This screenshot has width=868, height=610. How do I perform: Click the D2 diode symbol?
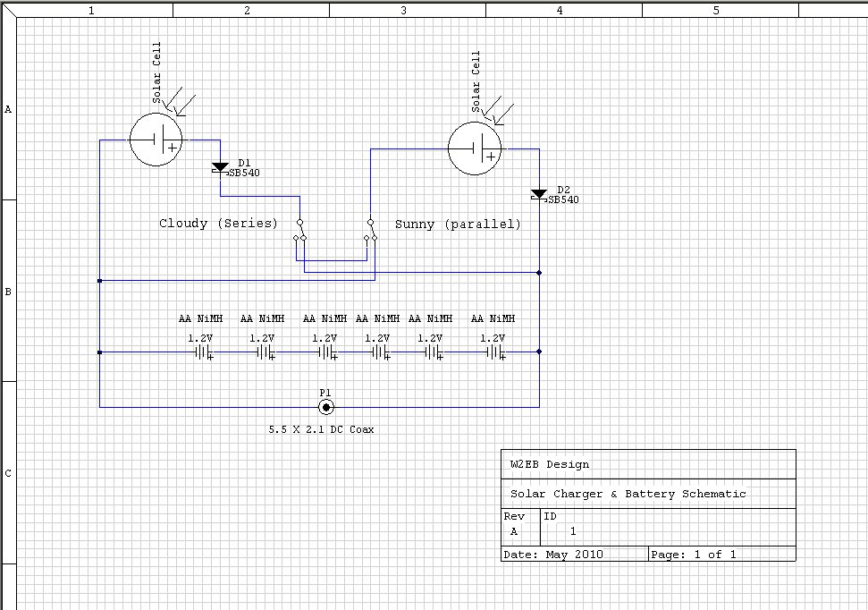[539, 196]
